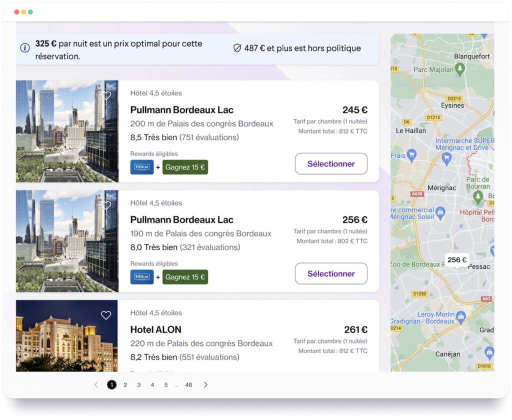Jump to page 48 of the results

click(x=188, y=384)
